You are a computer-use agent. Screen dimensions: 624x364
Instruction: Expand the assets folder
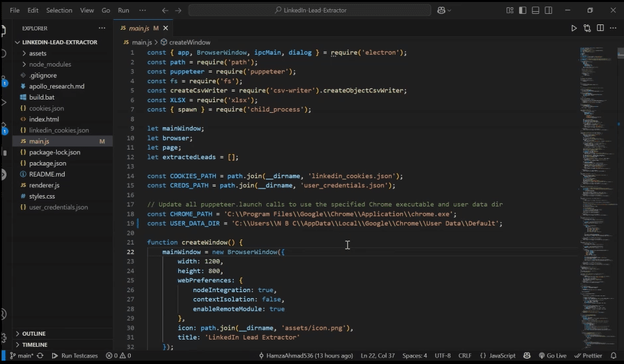click(x=37, y=53)
